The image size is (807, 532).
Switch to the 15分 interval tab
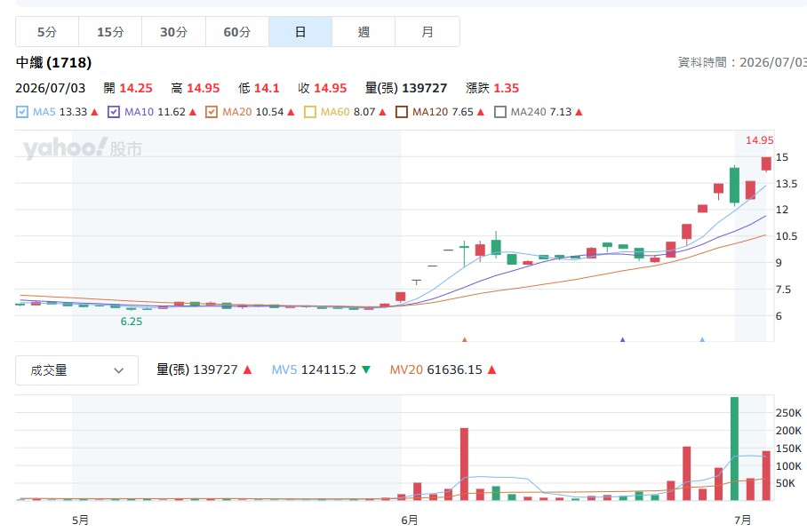point(110,32)
